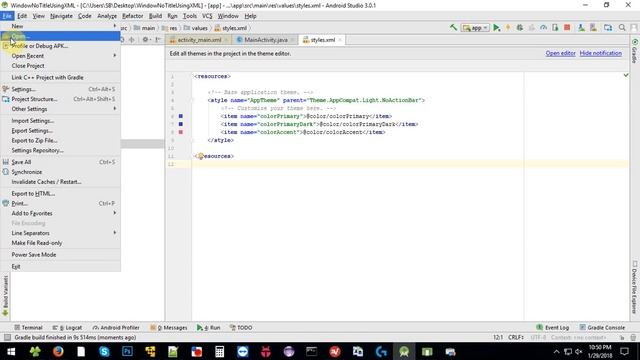Toggle Power Save Mode

coord(60,254)
